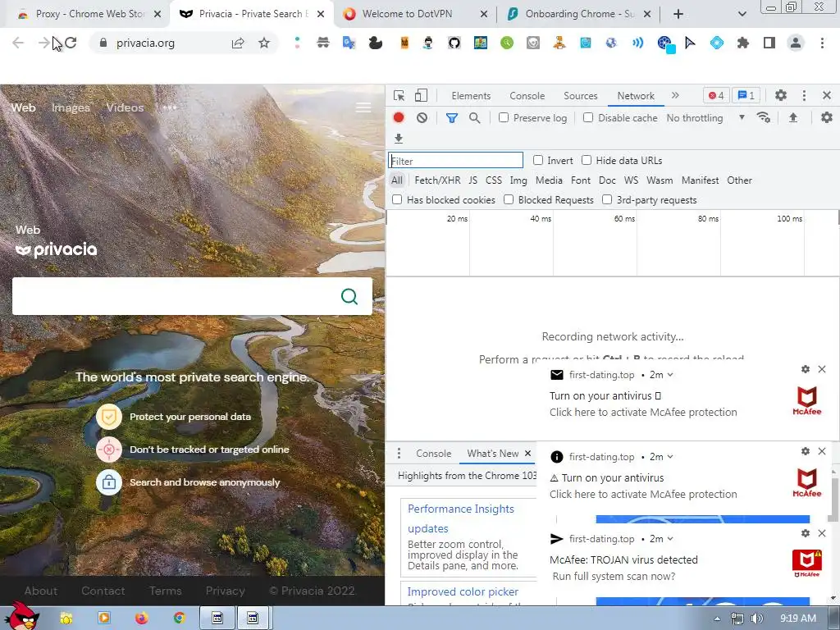Switch to Welcome to DotVPN browser tab
Screen dimensions: 840x630
[415, 14]
